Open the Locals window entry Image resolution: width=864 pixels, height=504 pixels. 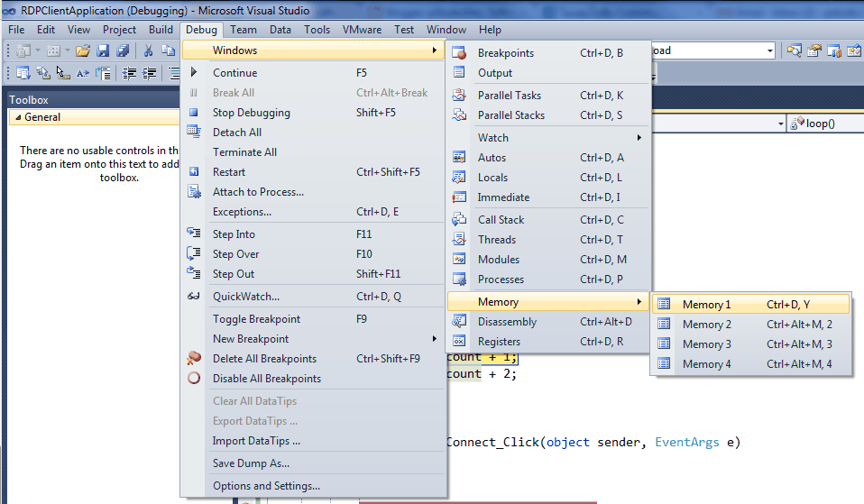(548, 178)
